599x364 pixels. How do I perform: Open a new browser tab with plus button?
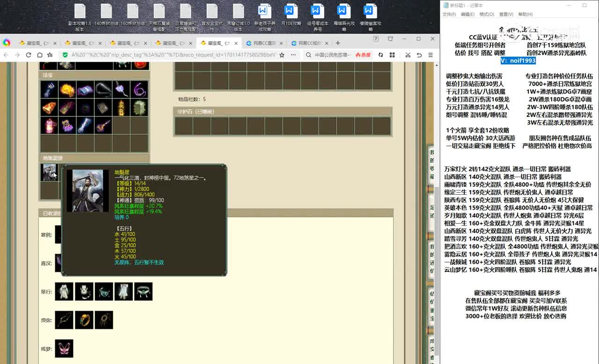338,43
